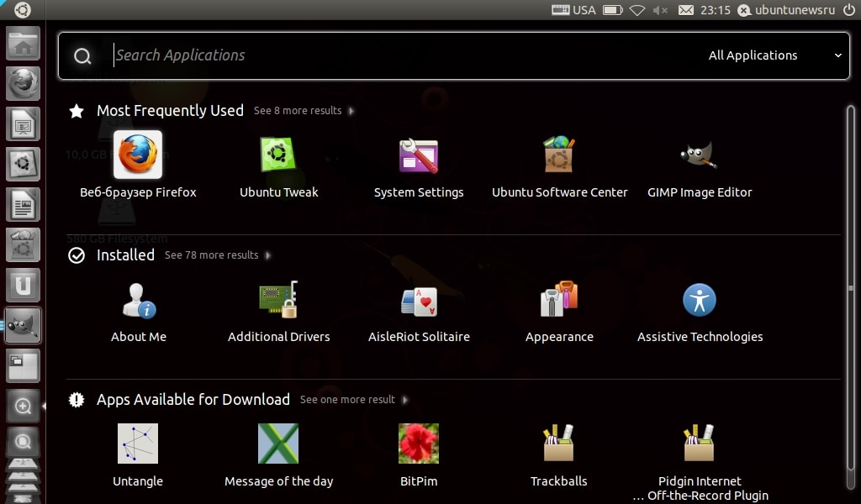Open the power session menu

click(849, 10)
